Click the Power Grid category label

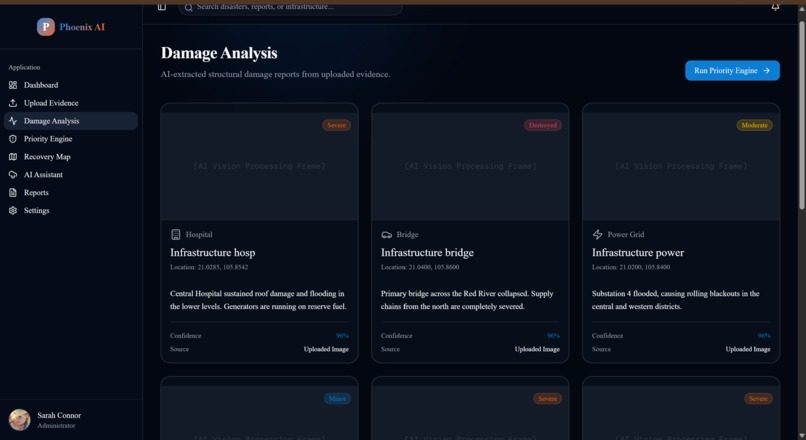[x=626, y=234]
